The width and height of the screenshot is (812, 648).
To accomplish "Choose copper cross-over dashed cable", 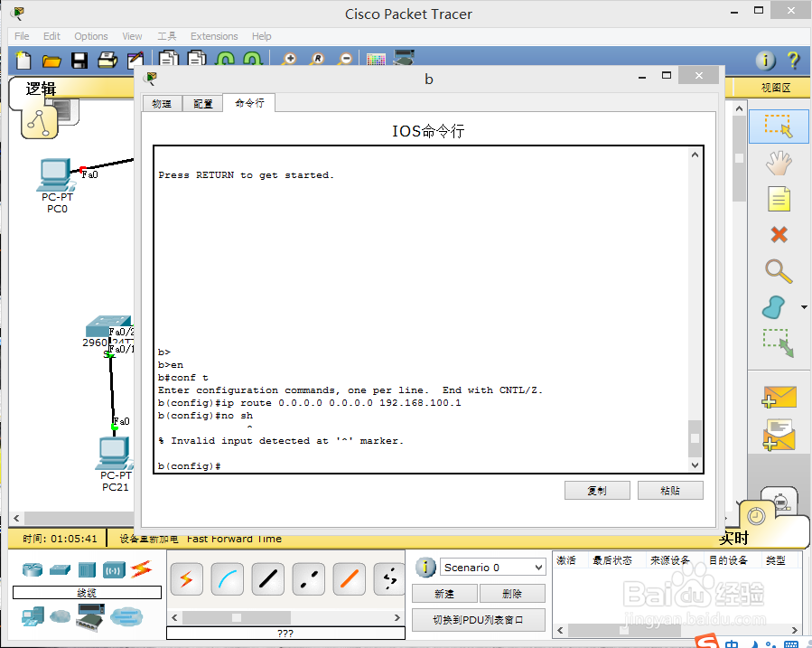I will pyautogui.click(x=308, y=578).
